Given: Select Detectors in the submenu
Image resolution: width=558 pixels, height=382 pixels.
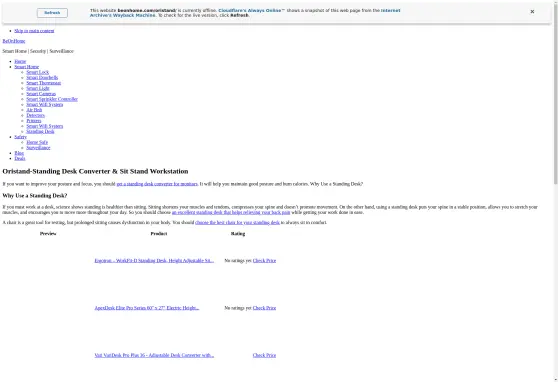Looking at the screenshot, I should point(36,115).
